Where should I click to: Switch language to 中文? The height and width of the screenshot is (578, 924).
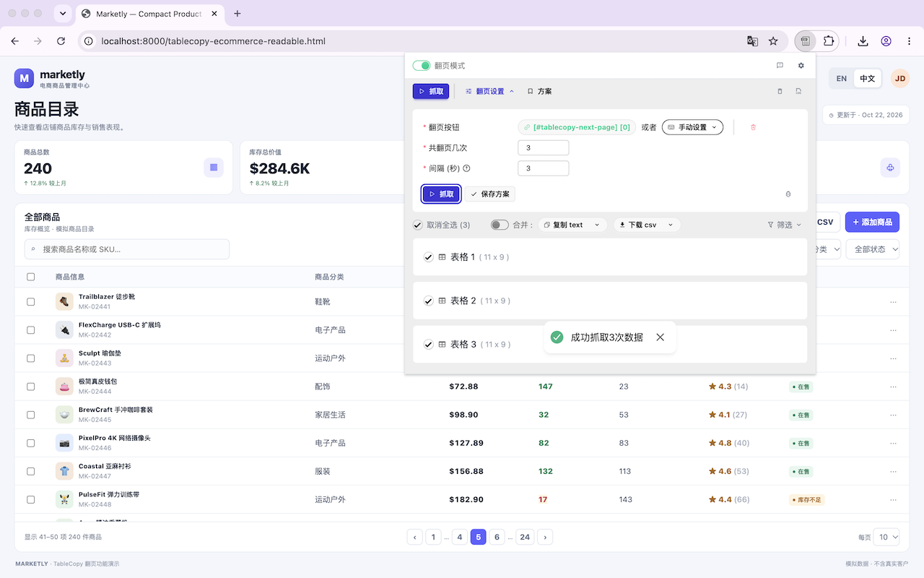click(867, 79)
